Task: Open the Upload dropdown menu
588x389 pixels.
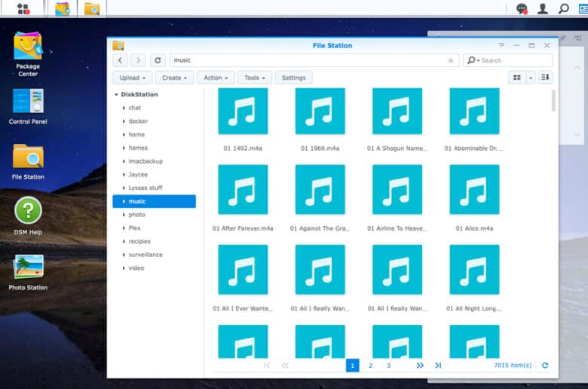Action: pyautogui.click(x=133, y=78)
